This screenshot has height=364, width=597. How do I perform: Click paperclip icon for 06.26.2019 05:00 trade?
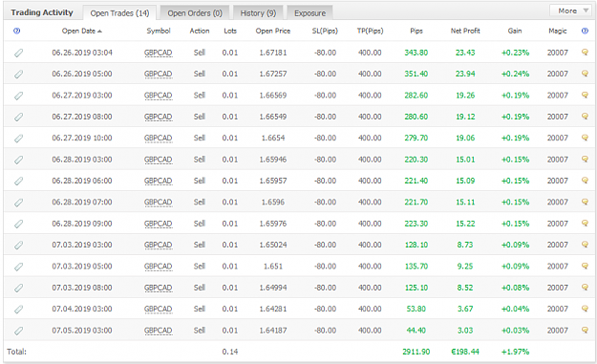point(18,74)
